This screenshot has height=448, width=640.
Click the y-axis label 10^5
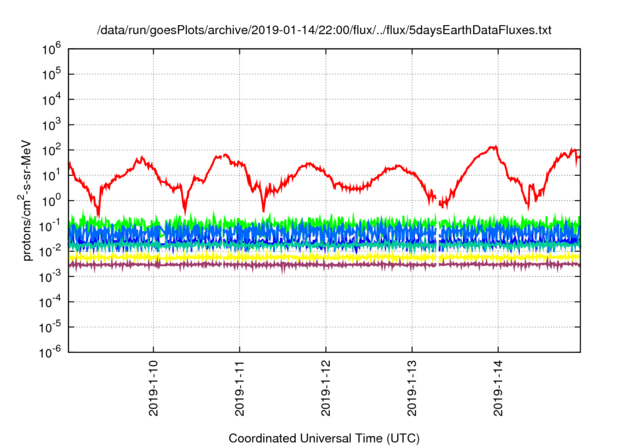pos(52,74)
